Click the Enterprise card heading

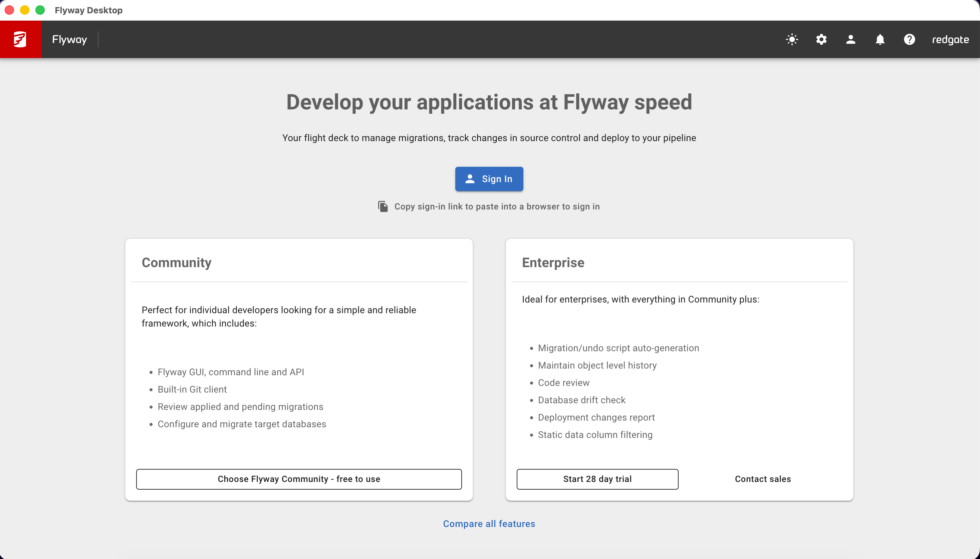coord(553,262)
